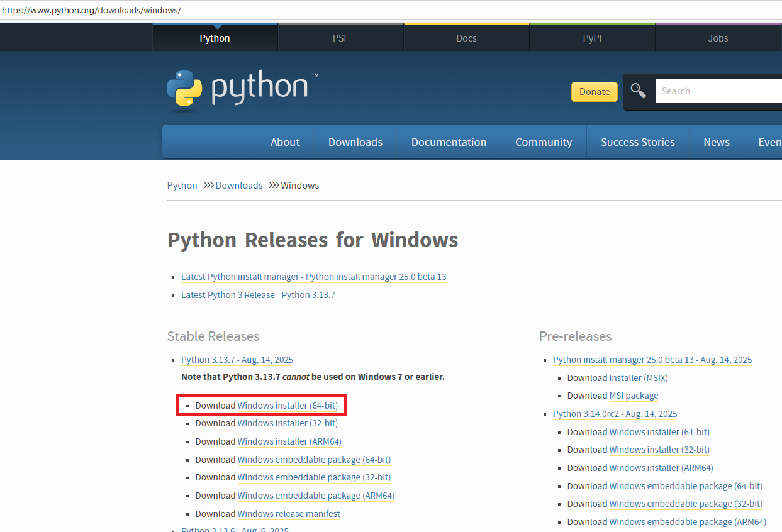Open the Python top site tab
Image resolution: width=782 pixels, height=532 pixels.
click(x=215, y=38)
